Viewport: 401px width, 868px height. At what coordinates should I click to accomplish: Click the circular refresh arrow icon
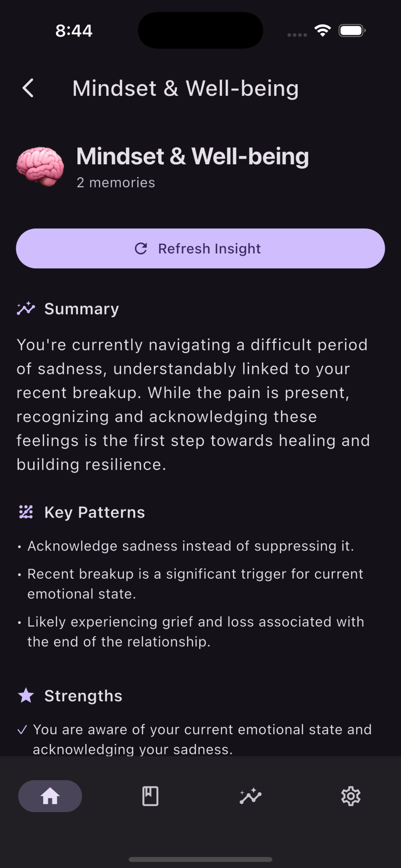tap(141, 249)
